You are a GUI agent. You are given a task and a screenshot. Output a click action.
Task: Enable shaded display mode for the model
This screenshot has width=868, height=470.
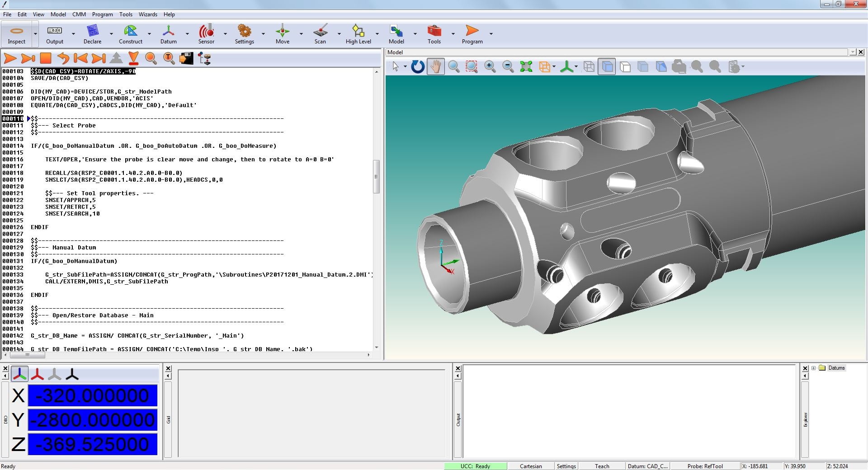[x=607, y=66]
